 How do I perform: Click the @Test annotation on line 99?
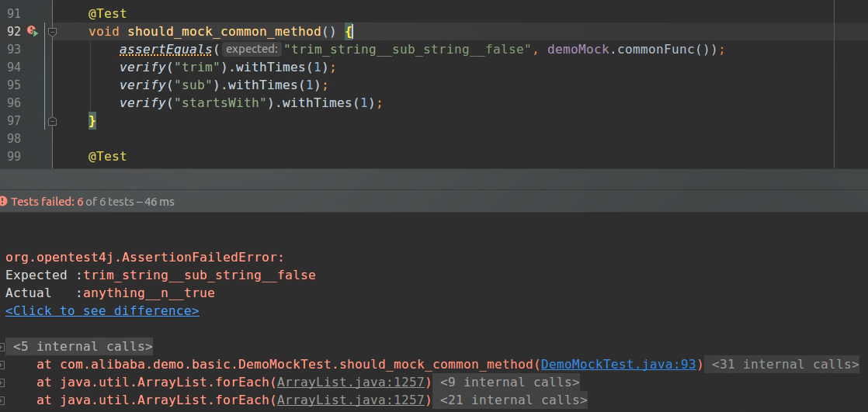click(x=107, y=157)
